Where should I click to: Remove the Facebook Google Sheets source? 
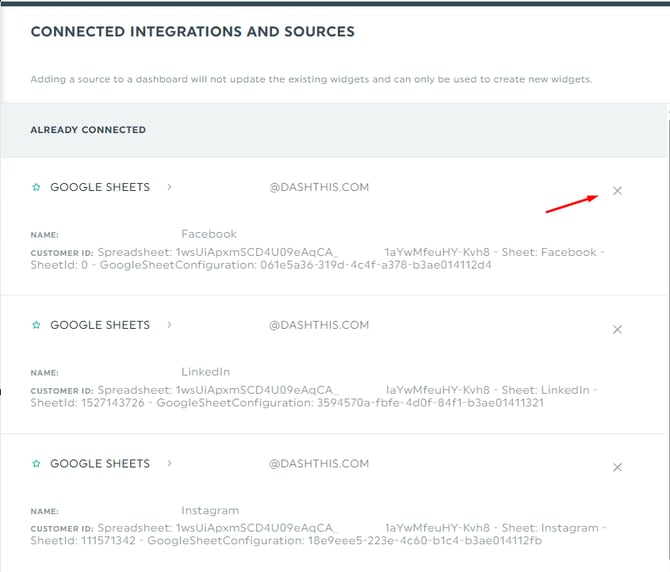617,191
